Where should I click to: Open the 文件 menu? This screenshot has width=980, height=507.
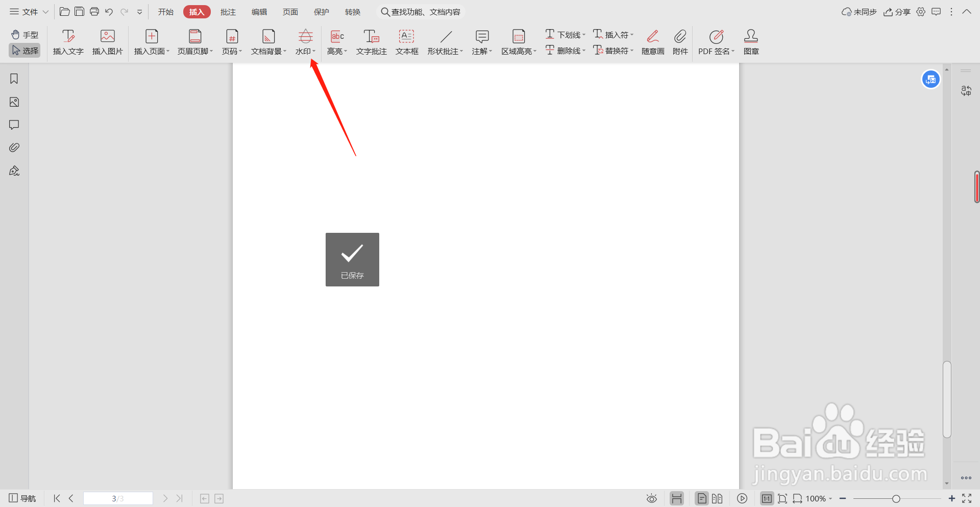[x=29, y=12]
